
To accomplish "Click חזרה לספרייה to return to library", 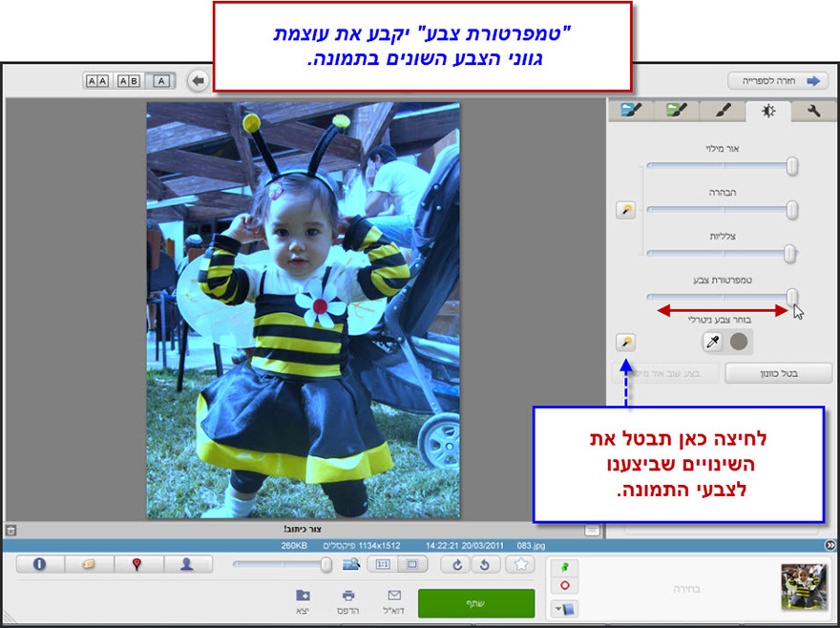I will (778, 80).
